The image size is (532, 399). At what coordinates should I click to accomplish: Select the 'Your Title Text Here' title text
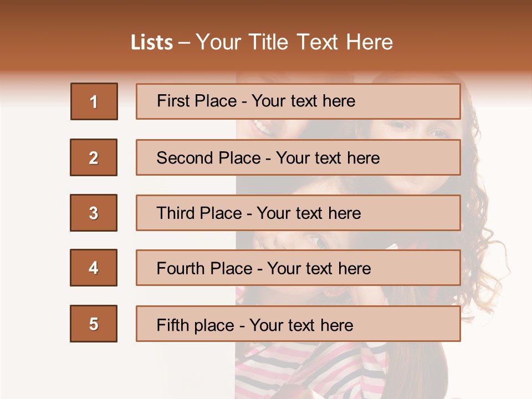point(294,43)
